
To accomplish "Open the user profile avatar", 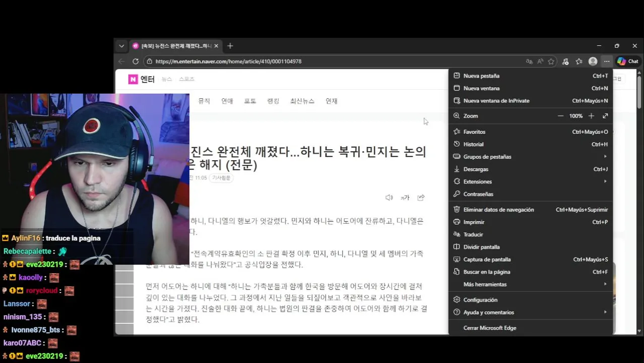I will (x=593, y=61).
